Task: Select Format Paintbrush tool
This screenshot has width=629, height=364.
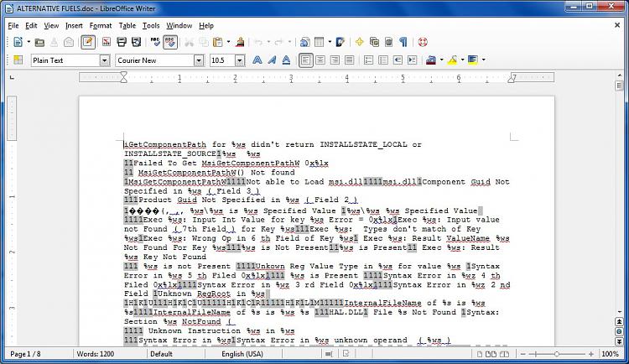Action: click(240, 42)
